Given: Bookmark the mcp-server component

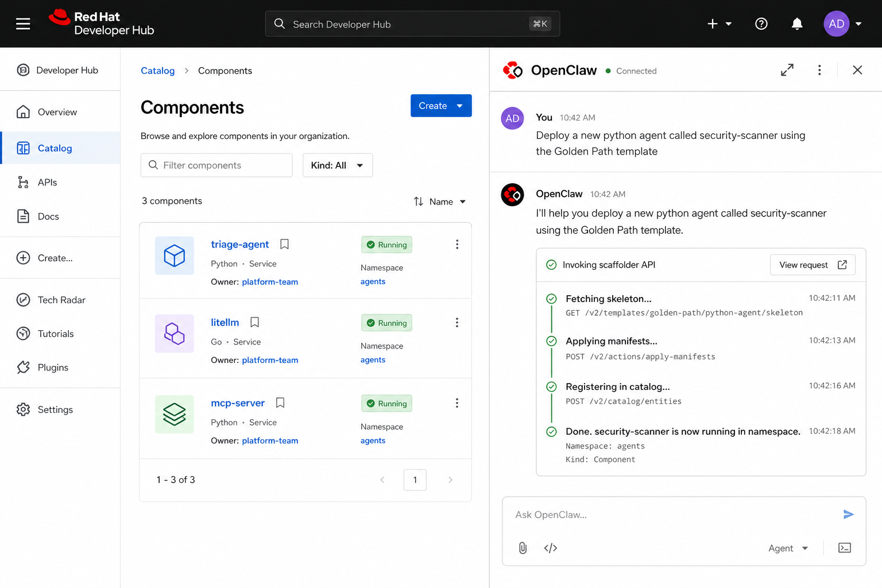Looking at the screenshot, I should 280,403.
